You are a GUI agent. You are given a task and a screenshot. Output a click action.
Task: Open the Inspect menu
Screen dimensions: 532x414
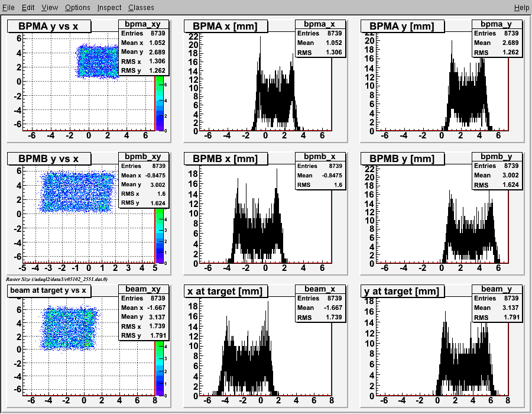click(x=109, y=7)
